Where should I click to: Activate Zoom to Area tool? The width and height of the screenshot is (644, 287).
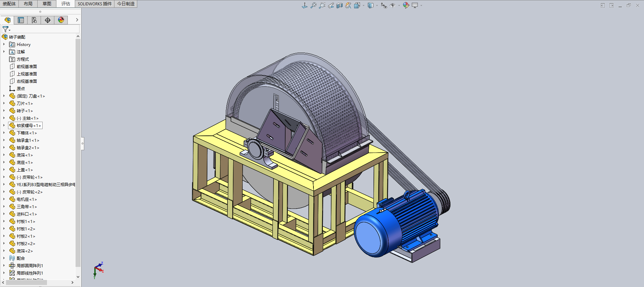coord(322,5)
